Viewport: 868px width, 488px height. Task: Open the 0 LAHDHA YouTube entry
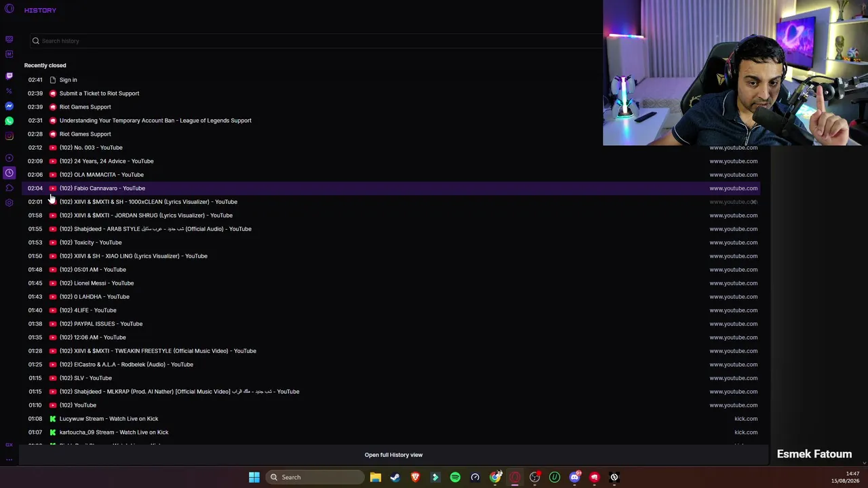pos(391,297)
